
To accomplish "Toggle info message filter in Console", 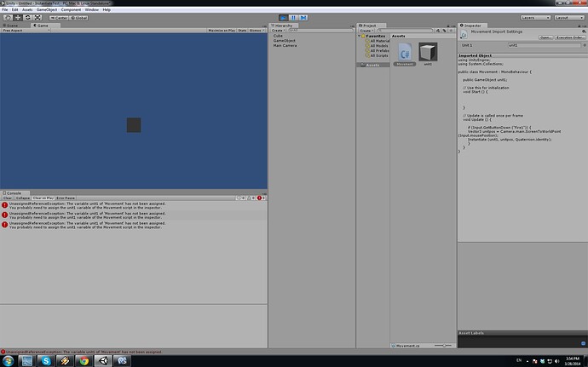I will point(240,198).
